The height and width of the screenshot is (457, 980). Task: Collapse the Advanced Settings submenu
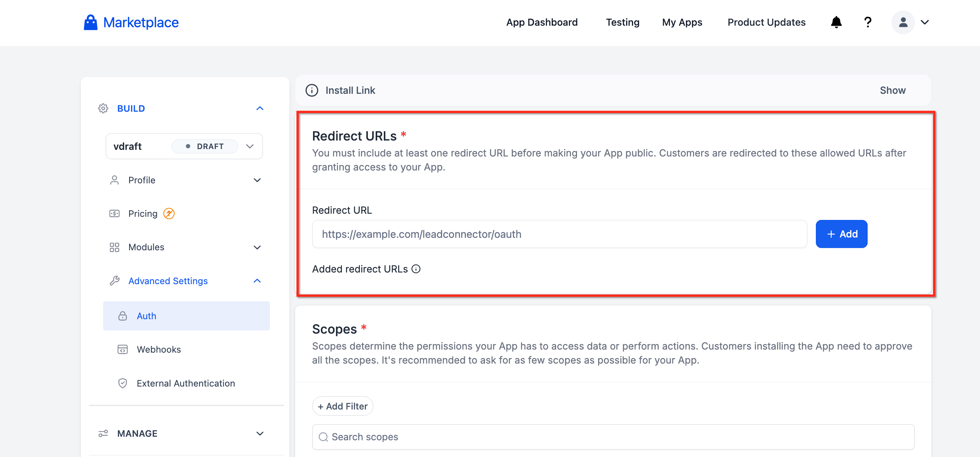pos(257,281)
